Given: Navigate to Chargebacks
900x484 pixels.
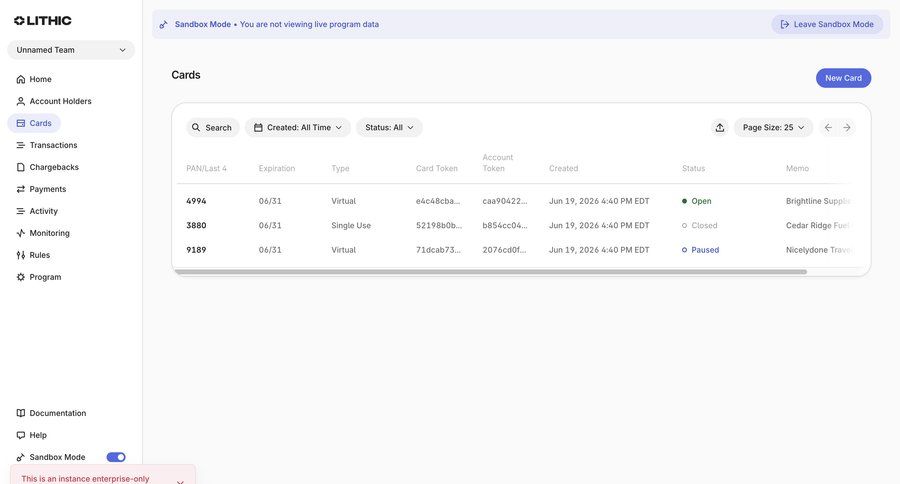Looking at the screenshot, I should click(x=48, y=167).
